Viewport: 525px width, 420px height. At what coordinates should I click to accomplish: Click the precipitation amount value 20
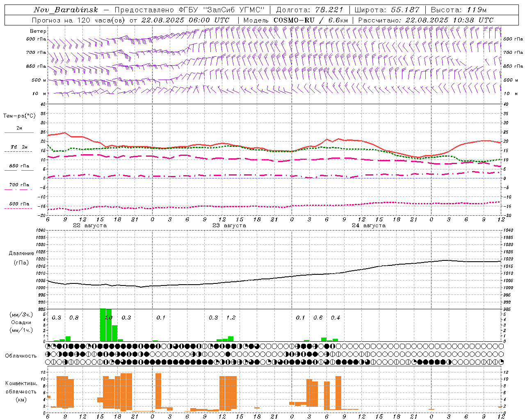click(x=109, y=317)
